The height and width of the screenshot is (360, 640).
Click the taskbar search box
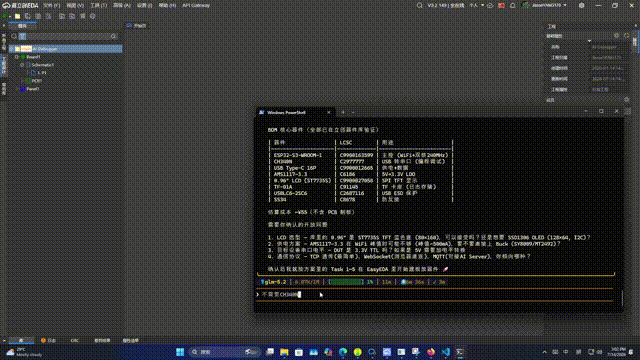[x=224, y=352]
